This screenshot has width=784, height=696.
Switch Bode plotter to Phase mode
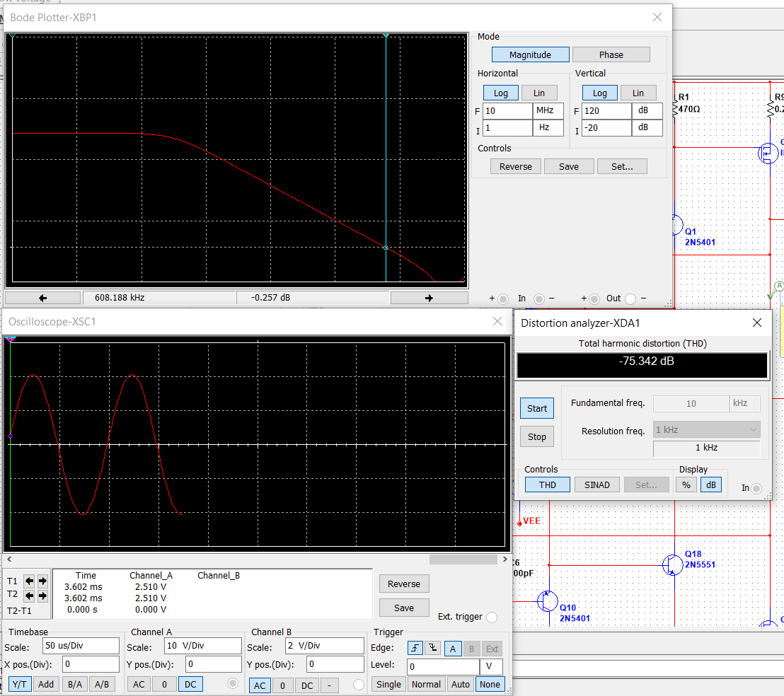pyautogui.click(x=611, y=54)
